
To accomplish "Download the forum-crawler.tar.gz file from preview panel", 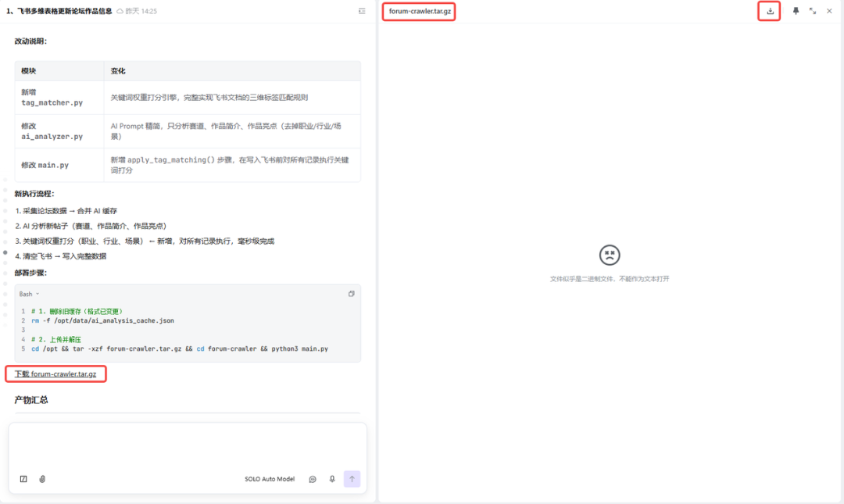I will pos(770,11).
